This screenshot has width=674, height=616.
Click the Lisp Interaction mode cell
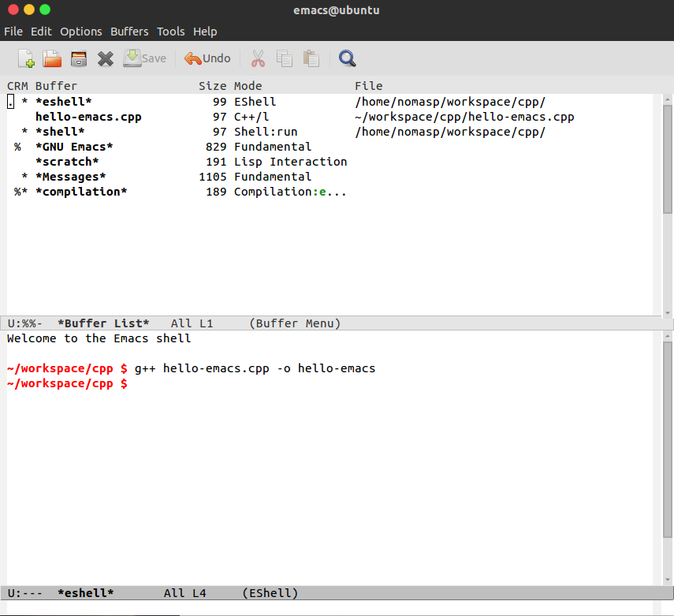click(x=291, y=162)
